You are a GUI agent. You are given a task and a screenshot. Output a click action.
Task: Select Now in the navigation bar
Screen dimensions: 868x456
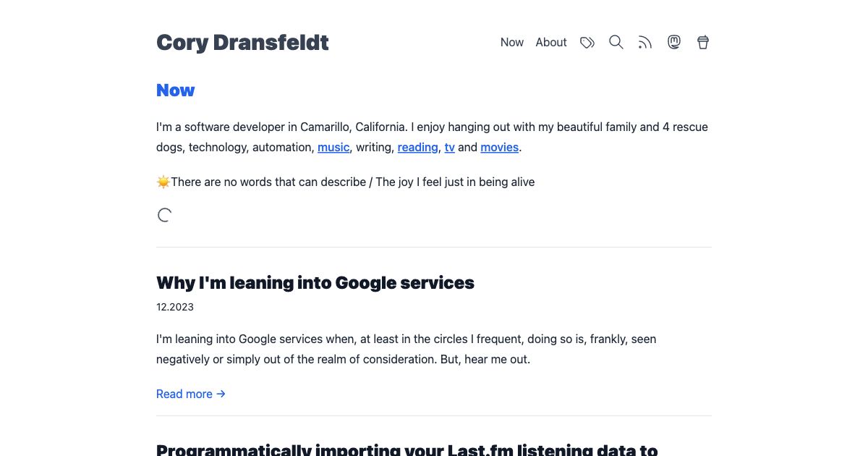(x=511, y=42)
